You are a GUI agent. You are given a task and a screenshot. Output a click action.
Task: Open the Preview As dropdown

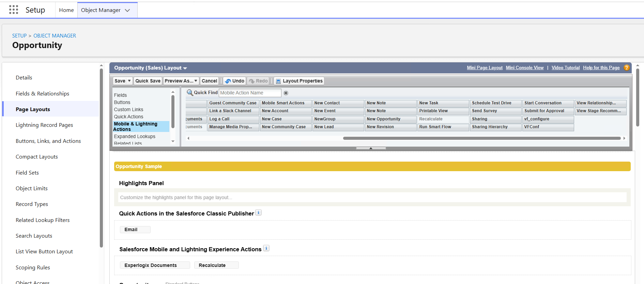181,81
